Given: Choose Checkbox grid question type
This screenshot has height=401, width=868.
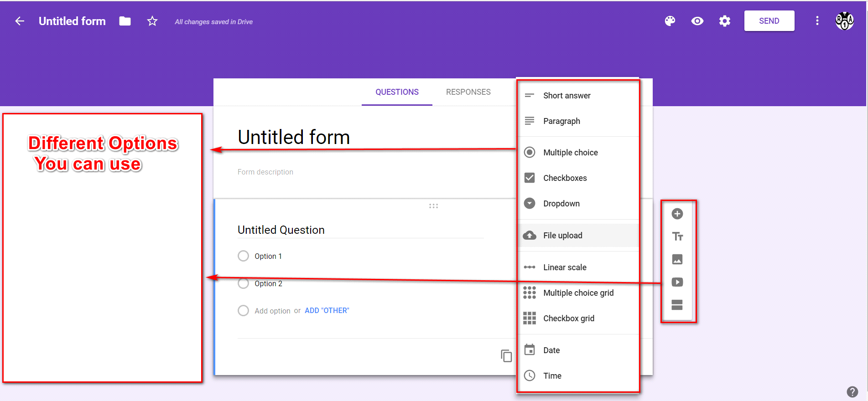Looking at the screenshot, I should coord(578,319).
